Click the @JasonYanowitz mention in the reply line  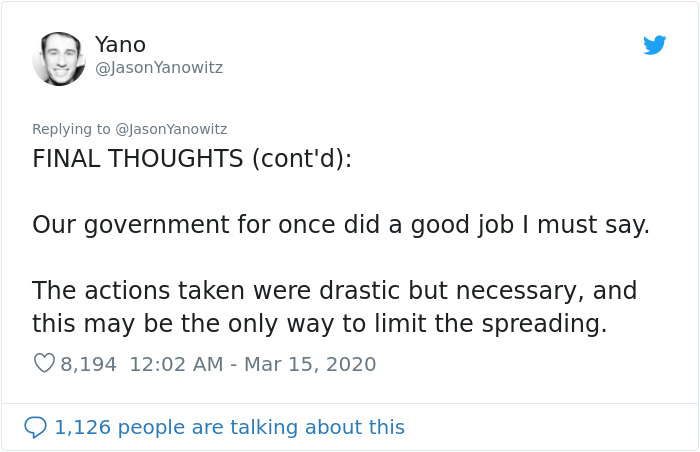pos(171,129)
